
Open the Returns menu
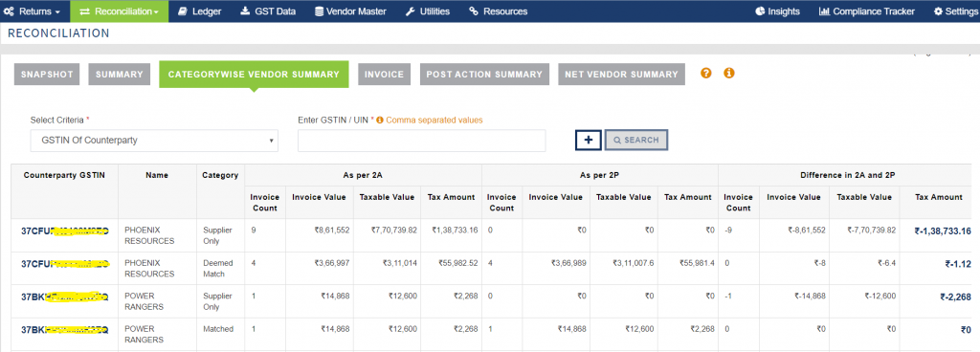[x=32, y=11]
